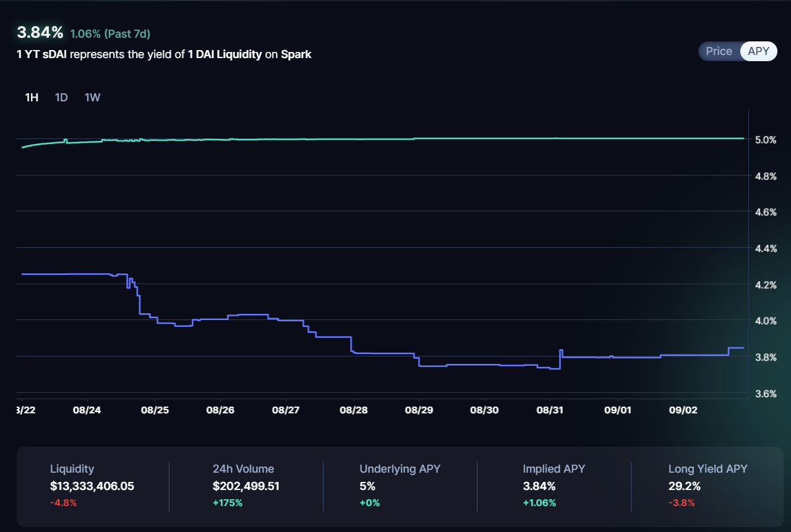Viewport: 791px width, 532px height.
Task: Click the 5.0% y-axis label
Action: tap(767, 140)
